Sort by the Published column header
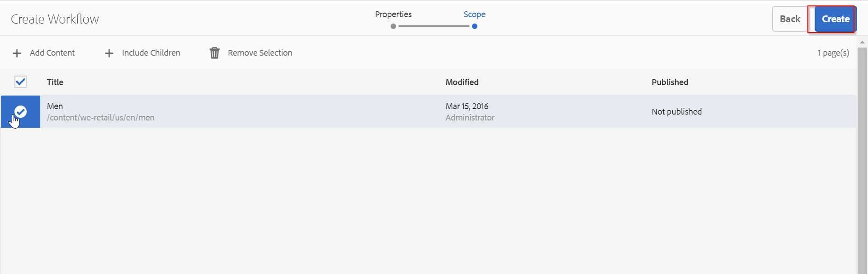This screenshot has height=274, width=868. pyautogui.click(x=670, y=82)
